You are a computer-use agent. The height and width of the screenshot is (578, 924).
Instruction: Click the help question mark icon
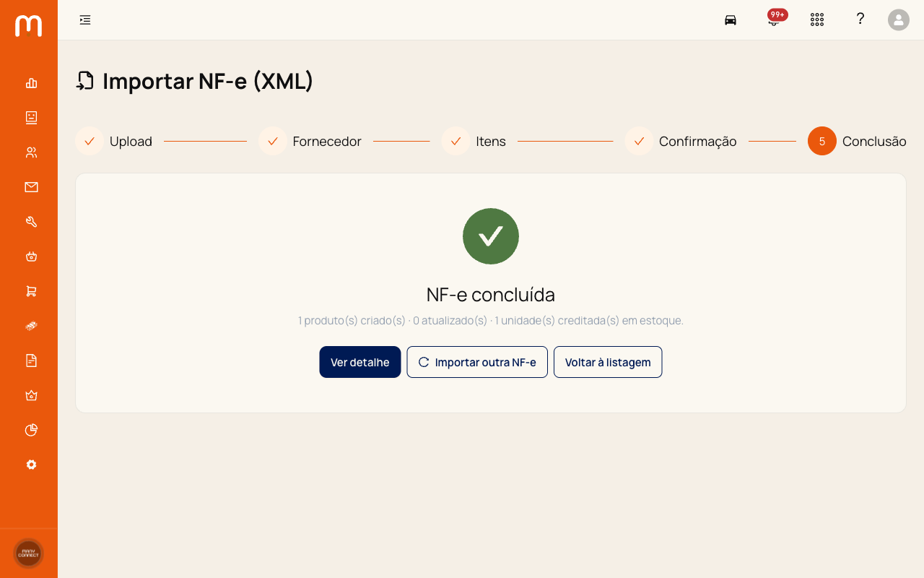(860, 19)
